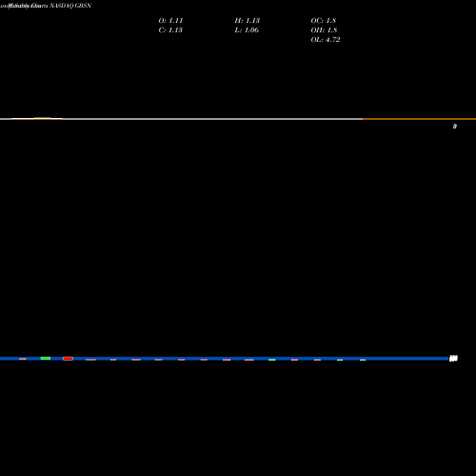Select the high price value H: 1.13
Screen dimensions: 476x476
tap(248, 21)
